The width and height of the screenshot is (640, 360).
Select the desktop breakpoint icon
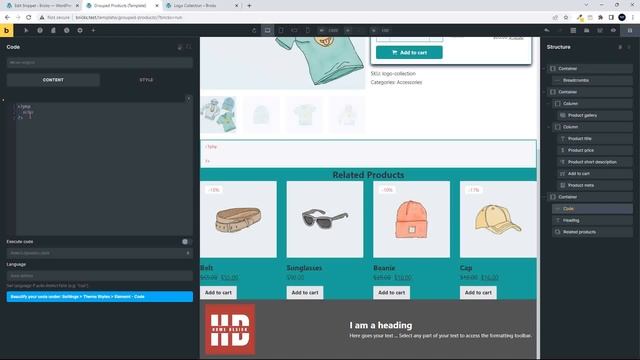tap(267, 30)
